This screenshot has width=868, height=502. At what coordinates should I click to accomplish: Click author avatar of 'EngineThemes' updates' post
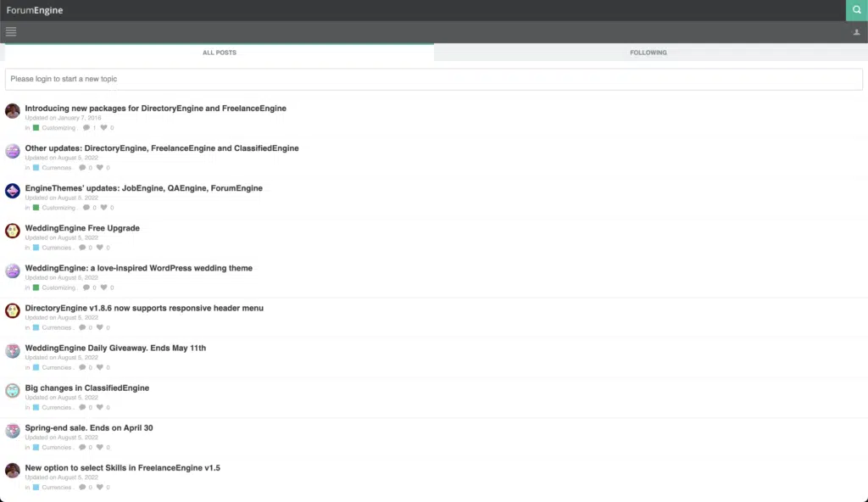[12, 191]
